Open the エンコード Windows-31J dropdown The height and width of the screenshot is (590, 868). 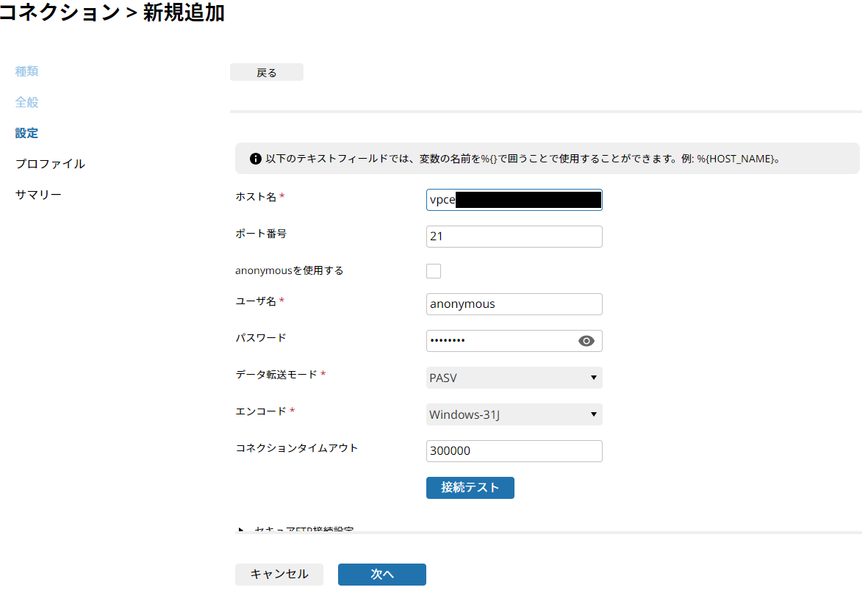coord(514,414)
